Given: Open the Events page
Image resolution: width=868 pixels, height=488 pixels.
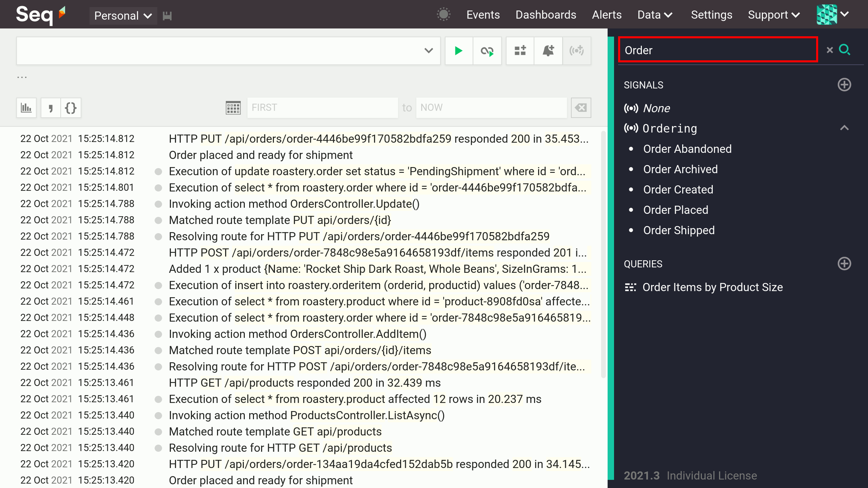Looking at the screenshot, I should click(x=483, y=15).
